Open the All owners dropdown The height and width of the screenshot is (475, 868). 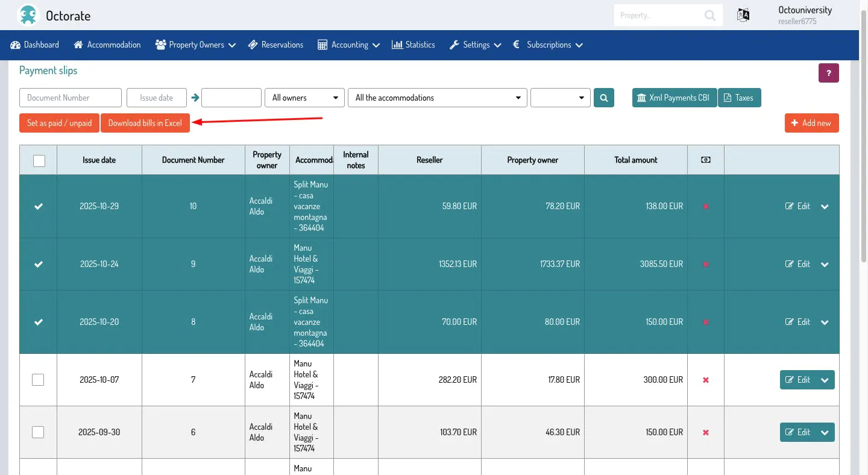(304, 98)
